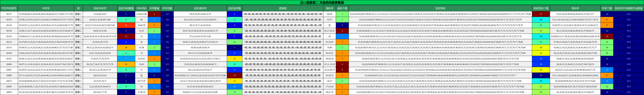Click the 温码个数 column header

click(342, 8)
